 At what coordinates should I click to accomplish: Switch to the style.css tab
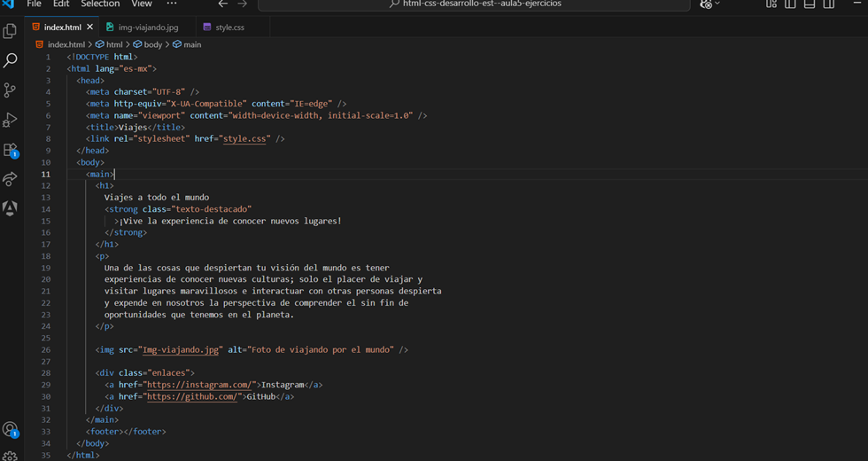[x=229, y=27]
